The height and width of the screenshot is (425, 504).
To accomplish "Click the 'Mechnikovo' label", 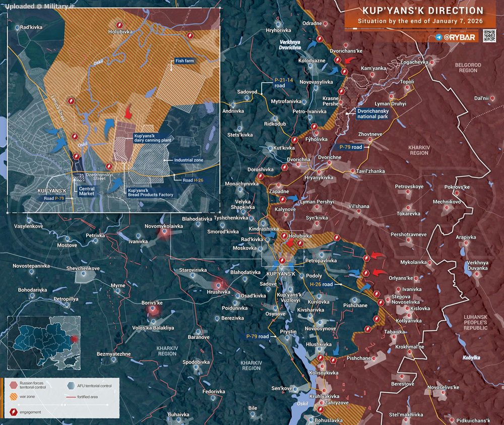I will coord(447,202).
